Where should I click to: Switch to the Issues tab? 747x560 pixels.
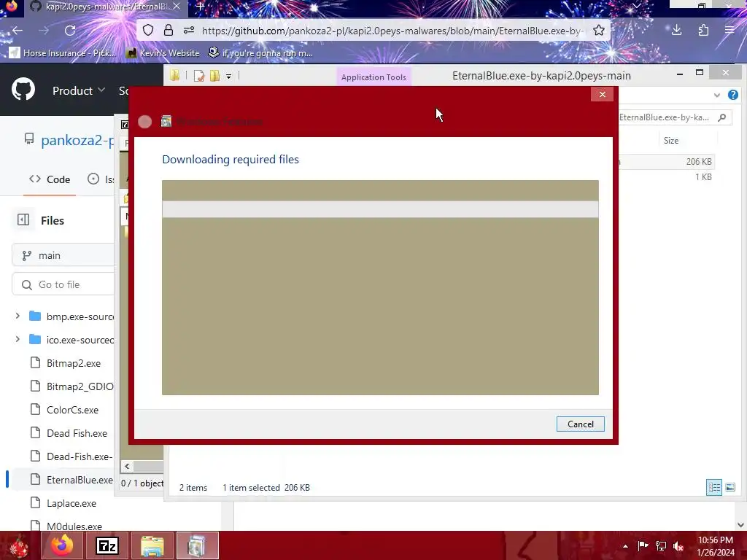[x=101, y=179]
